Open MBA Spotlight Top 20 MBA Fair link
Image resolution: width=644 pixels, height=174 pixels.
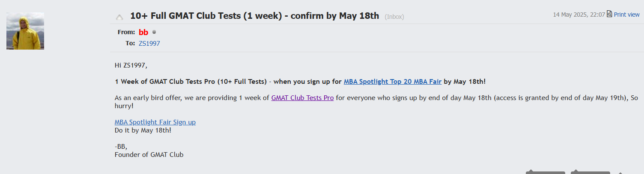392,81
